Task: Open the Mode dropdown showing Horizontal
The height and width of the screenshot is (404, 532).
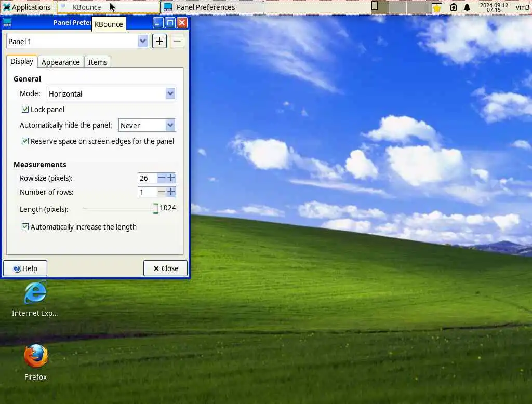Action: pos(111,93)
